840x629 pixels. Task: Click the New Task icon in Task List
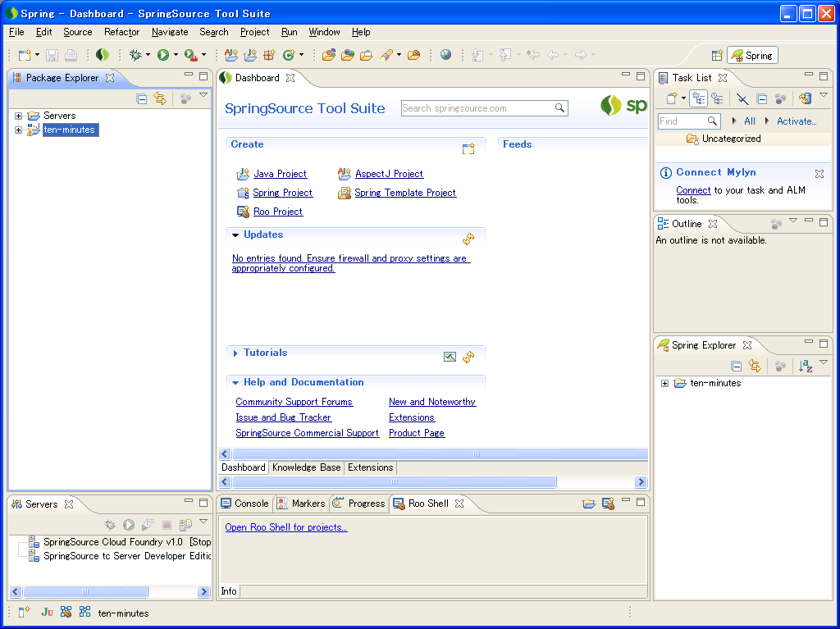672,98
